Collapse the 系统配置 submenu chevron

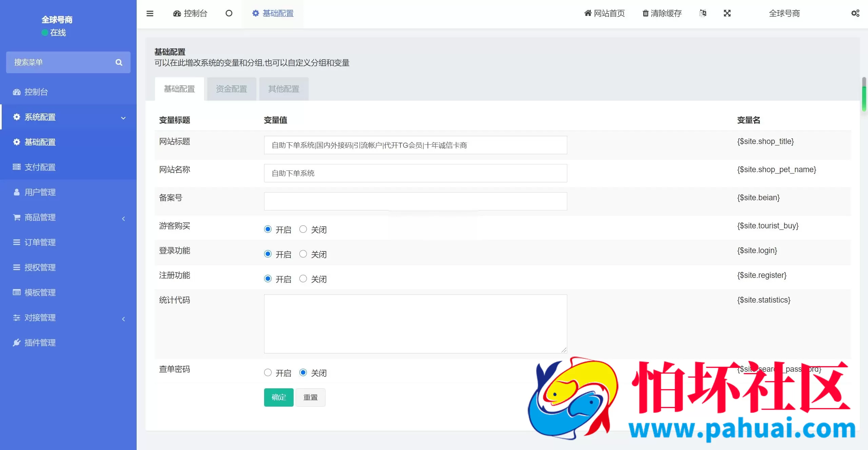coord(123,117)
